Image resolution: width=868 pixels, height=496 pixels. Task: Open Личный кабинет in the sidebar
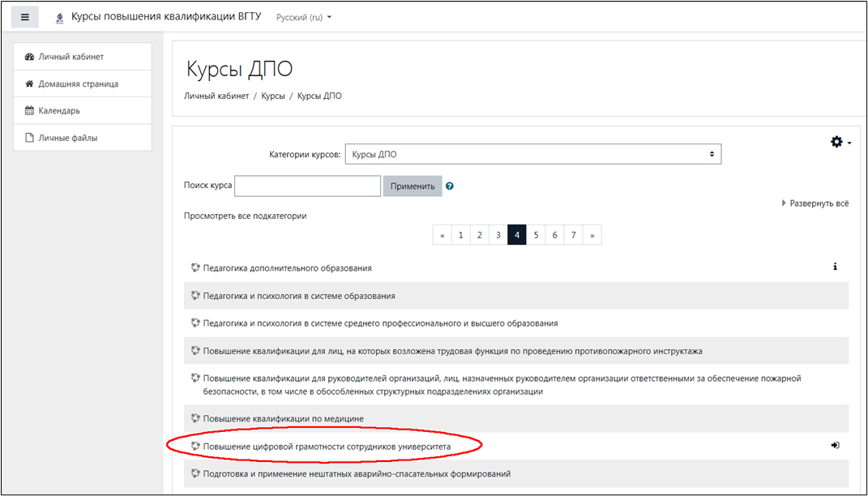71,57
